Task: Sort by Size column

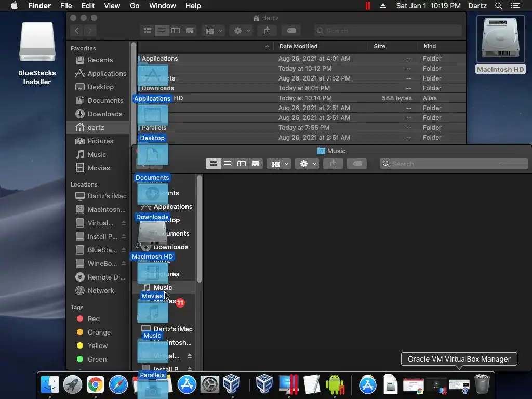Action: (x=379, y=46)
